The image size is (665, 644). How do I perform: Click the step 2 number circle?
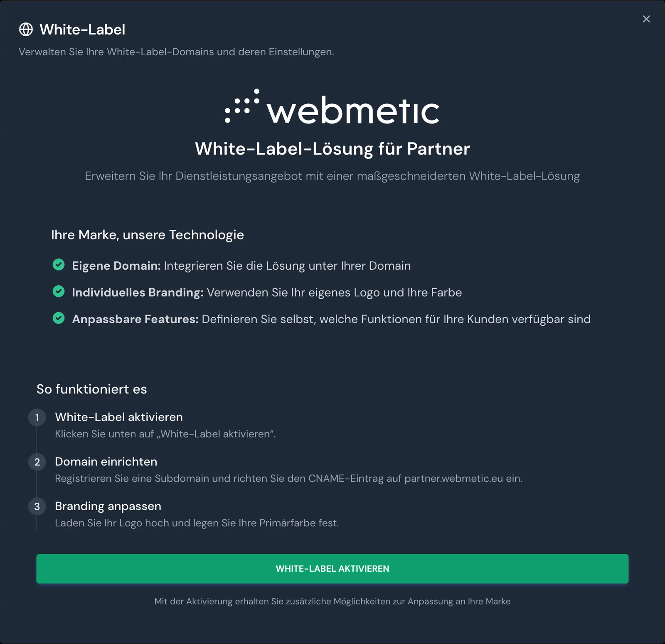pos(37,462)
